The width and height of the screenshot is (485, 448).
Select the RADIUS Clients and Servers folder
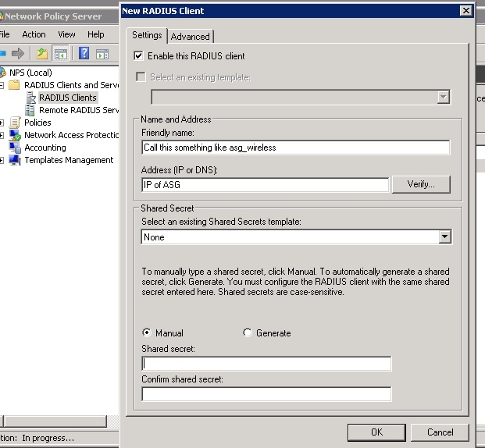point(71,85)
